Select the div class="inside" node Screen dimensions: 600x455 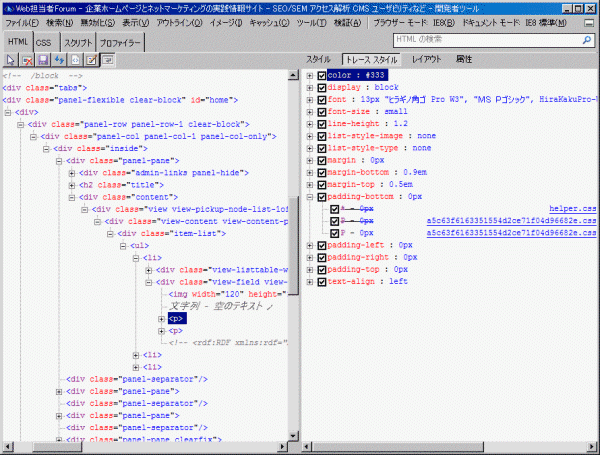[100, 148]
